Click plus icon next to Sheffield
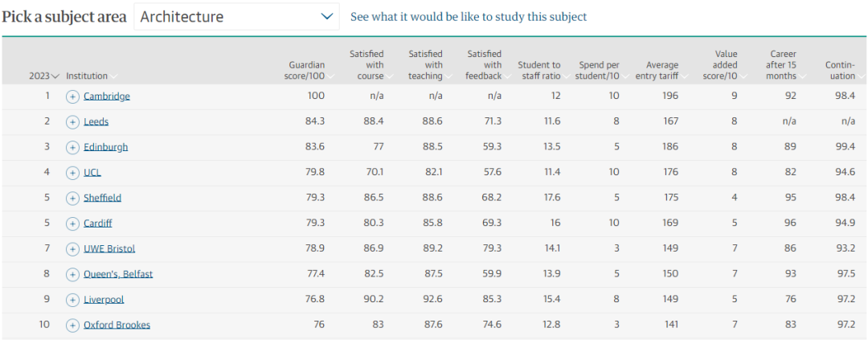Image resolution: width=868 pixels, height=340 pixels. tap(72, 198)
